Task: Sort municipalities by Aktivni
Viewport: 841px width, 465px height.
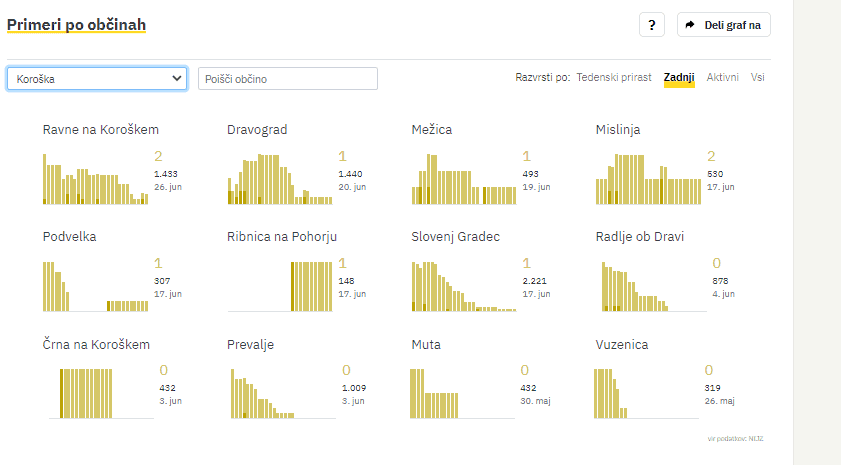Action: coord(722,77)
